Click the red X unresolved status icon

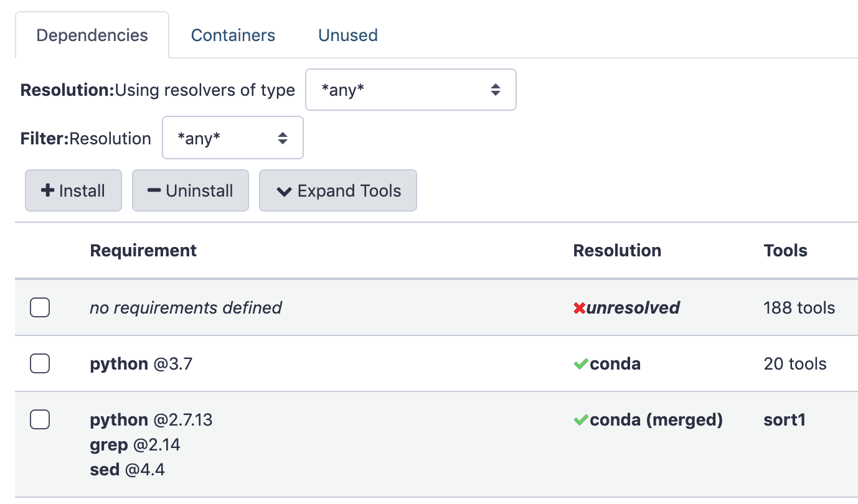click(x=579, y=307)
